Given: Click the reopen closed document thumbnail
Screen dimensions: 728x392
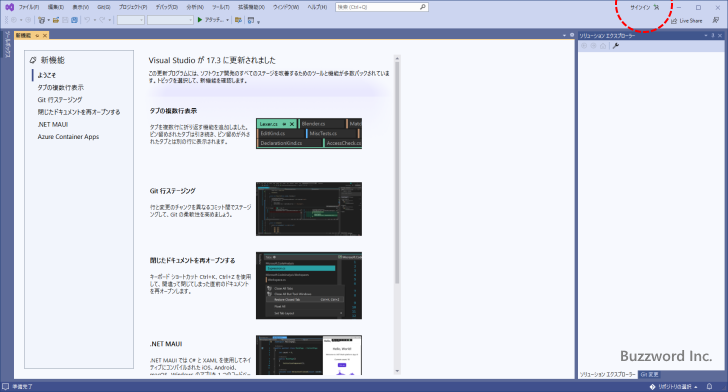Looking at the screenshot, I should (309, 286).
